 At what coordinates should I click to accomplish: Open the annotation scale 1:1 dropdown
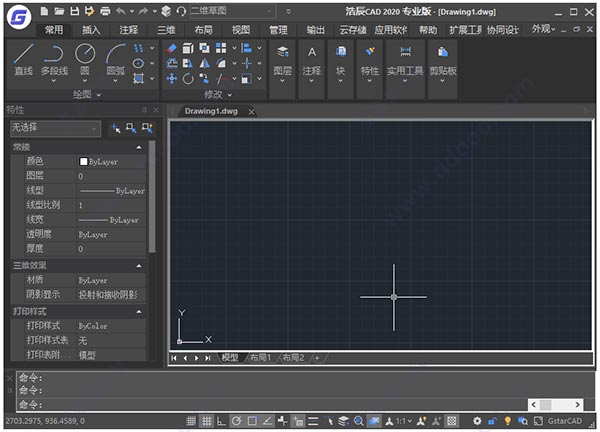403,421
